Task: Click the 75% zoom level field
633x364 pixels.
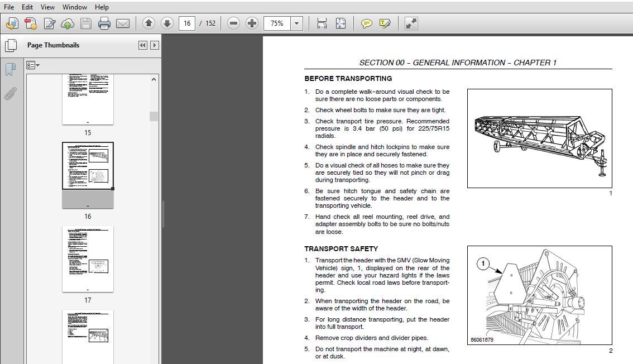Action: pos(277,23)
